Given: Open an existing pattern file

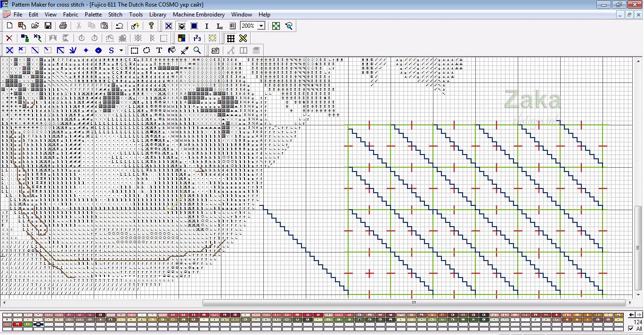Looking at the screenshot, I should [35, 26].
